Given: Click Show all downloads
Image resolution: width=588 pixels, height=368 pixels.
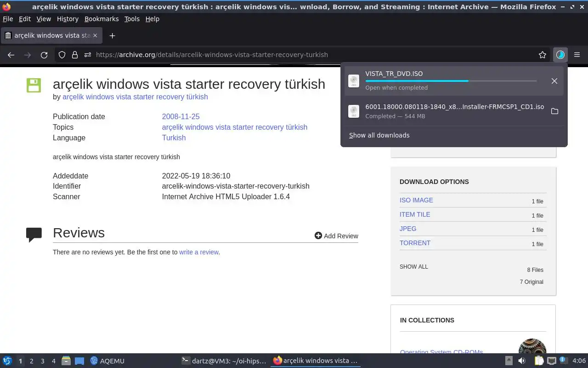Looking at the screenshot, I should 379,135.
